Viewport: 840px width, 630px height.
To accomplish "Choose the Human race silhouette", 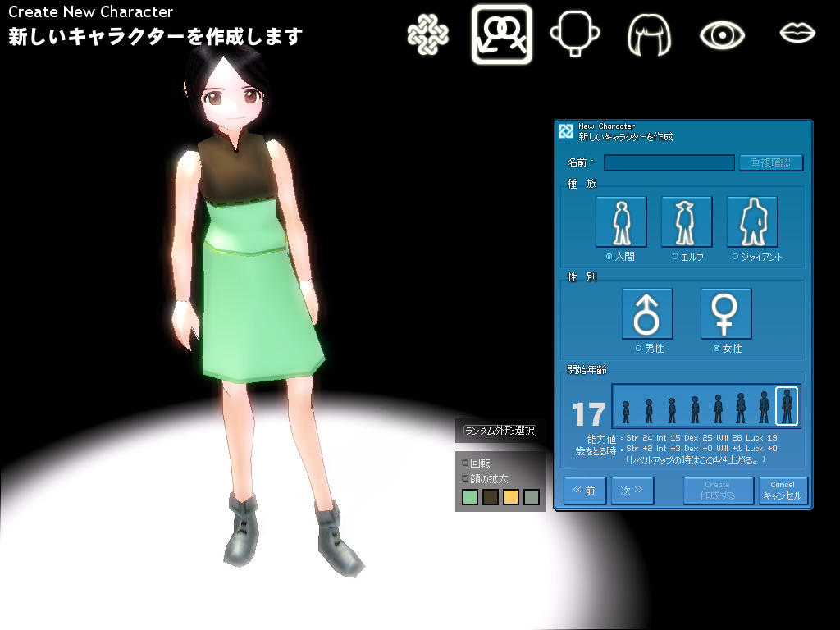I will 621,221.
